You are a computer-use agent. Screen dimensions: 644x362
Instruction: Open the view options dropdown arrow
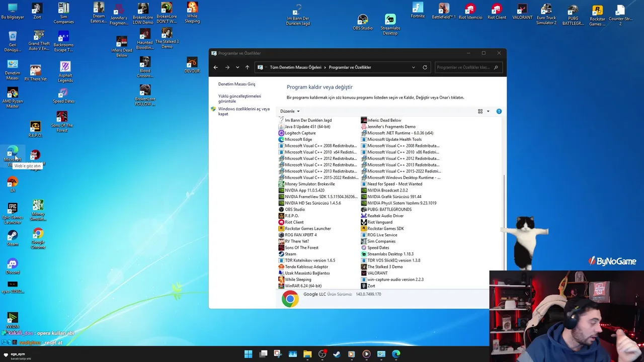coord(488,111)
